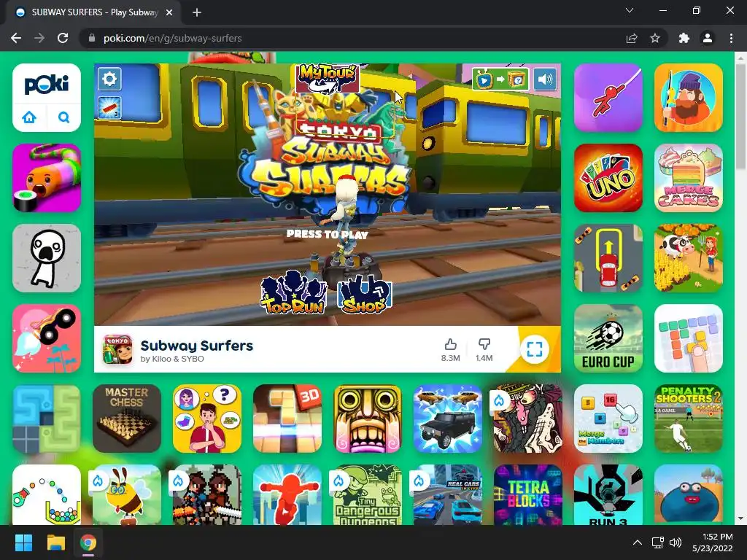The height and width of the screenshot is (560, 747).
Task: Show hidden system tray icons
Action: point(638,542)
